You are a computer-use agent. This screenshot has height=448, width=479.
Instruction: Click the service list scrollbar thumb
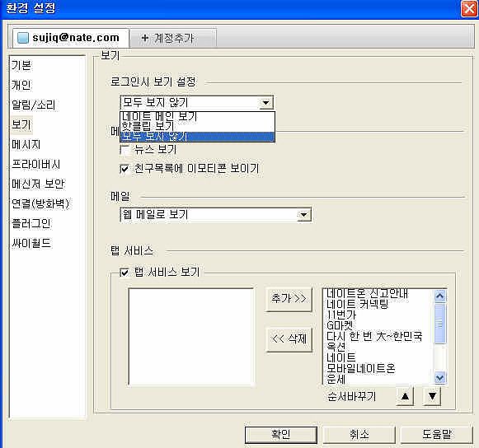pos(440,323)
